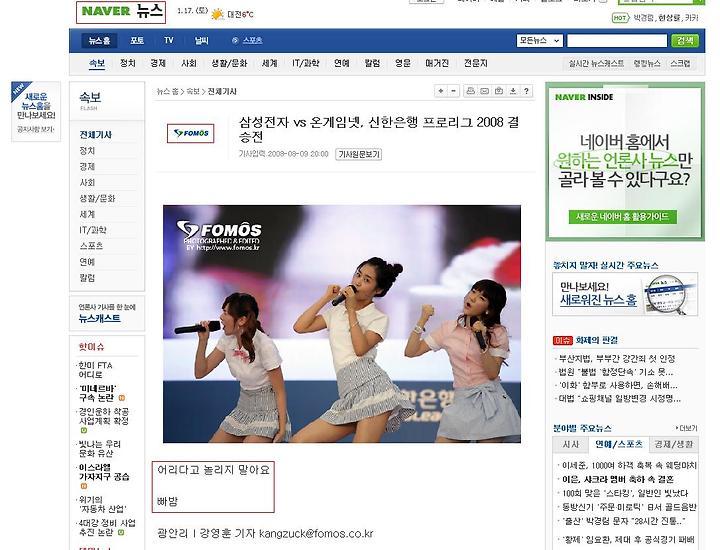Viewport: 720px width, 550px height.
Task: Decrease article font size with minus icon
Action: [x=453, y=91]
